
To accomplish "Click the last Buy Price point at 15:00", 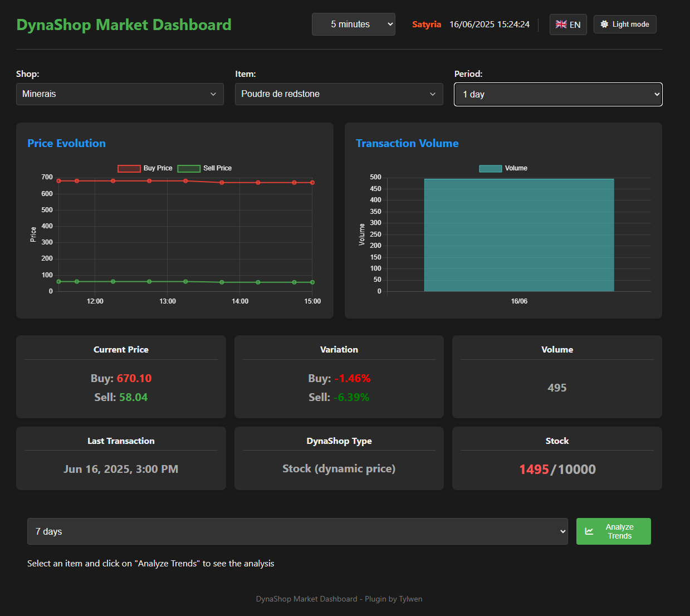I will (312, 183).
